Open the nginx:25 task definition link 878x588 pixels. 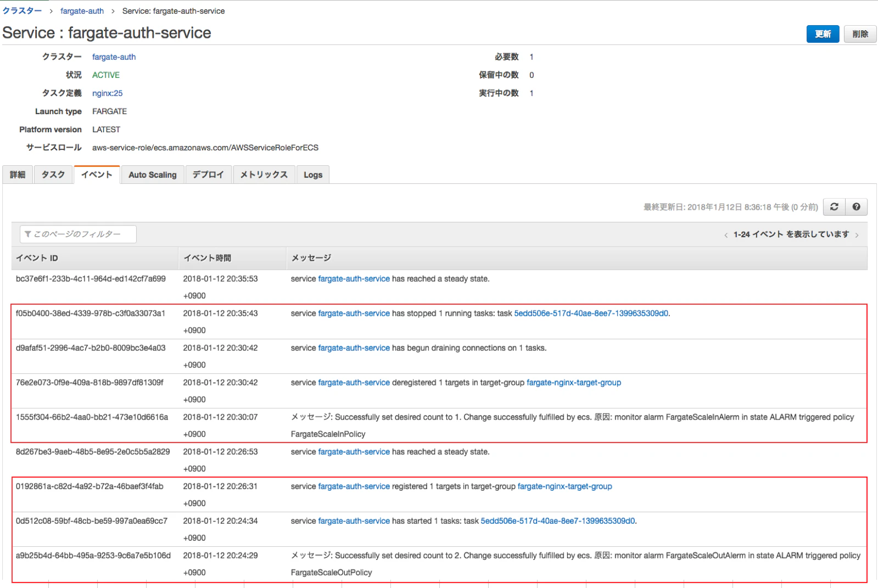pyautogui.click(x=107, y=93)
